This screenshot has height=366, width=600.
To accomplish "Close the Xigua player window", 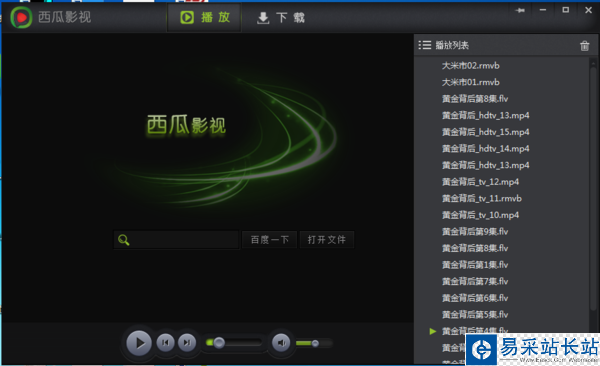I will (589, 10).
